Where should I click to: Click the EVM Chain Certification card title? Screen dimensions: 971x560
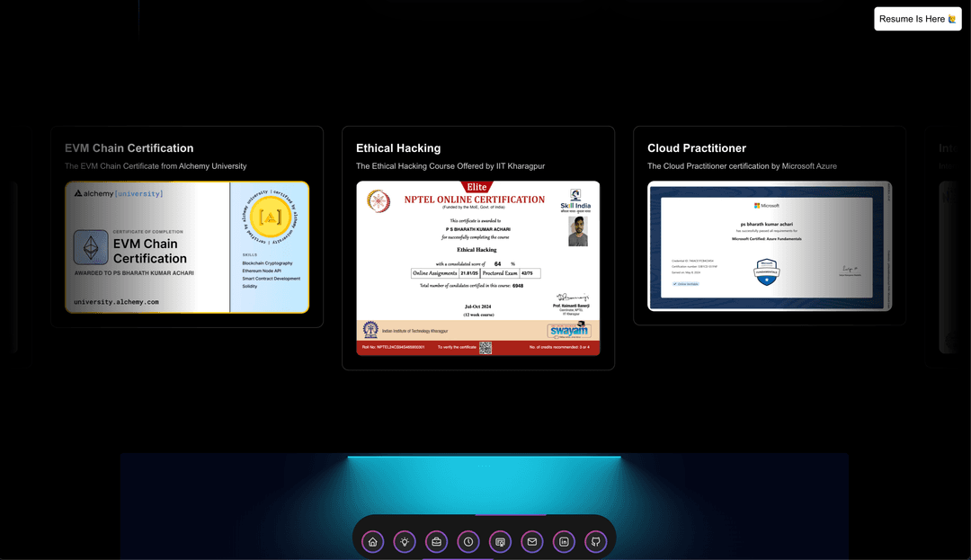(x=129, y=148)
